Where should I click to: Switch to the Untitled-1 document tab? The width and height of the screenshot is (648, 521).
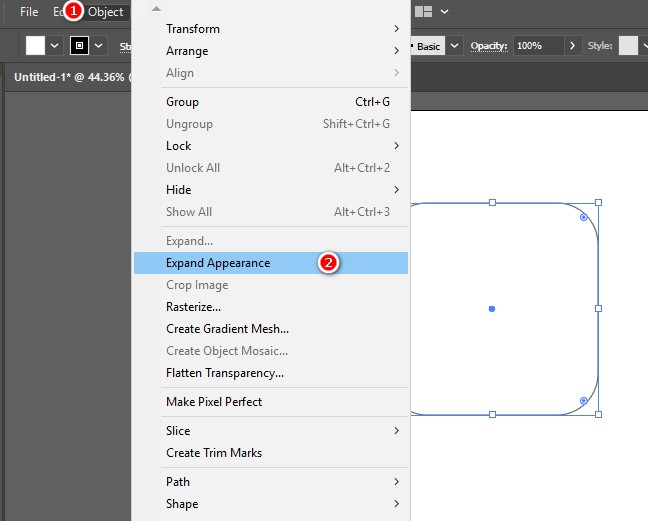point(65,77)
